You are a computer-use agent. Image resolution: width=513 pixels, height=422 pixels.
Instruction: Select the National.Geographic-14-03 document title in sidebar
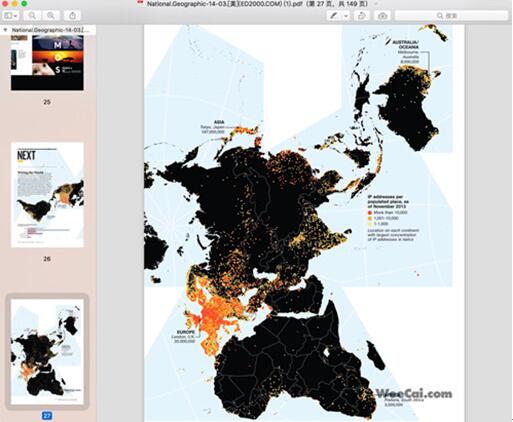pos(51,30)
